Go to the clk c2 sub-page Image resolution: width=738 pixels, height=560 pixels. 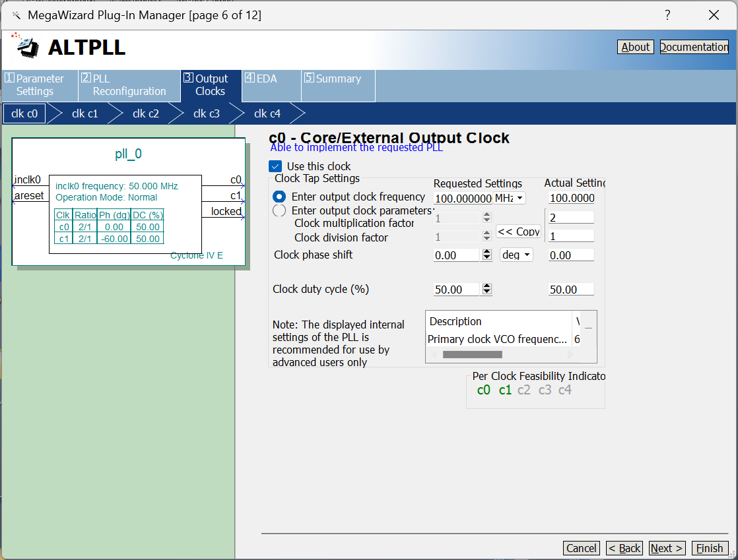(145, 113)
